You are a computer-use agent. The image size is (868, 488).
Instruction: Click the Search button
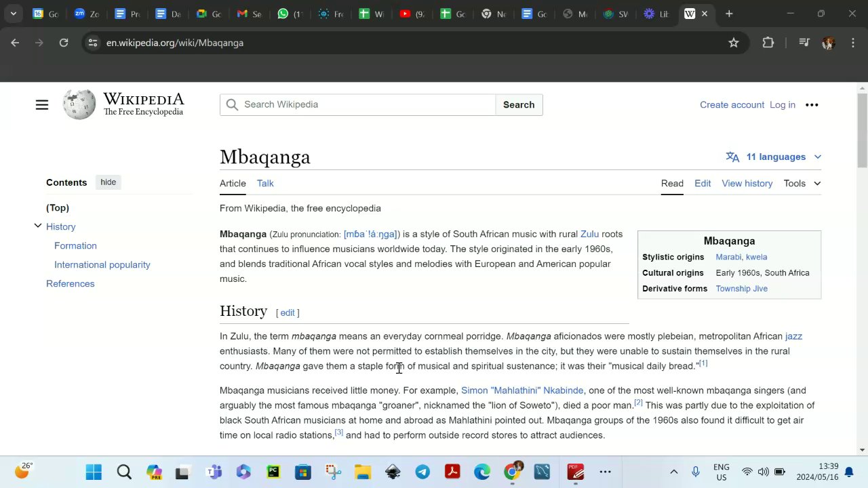click(x=519, y=104)
